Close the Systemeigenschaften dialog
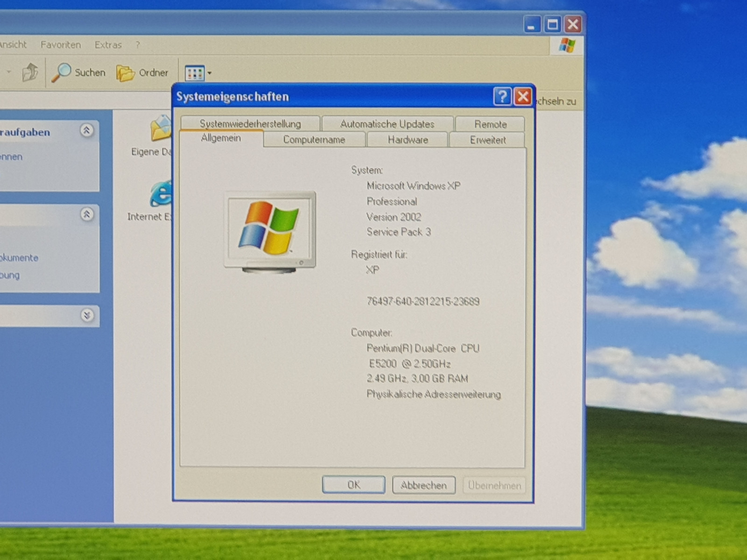Image resolution: width=747 pixels, height=560 pixels. click(x=523, y=97)
